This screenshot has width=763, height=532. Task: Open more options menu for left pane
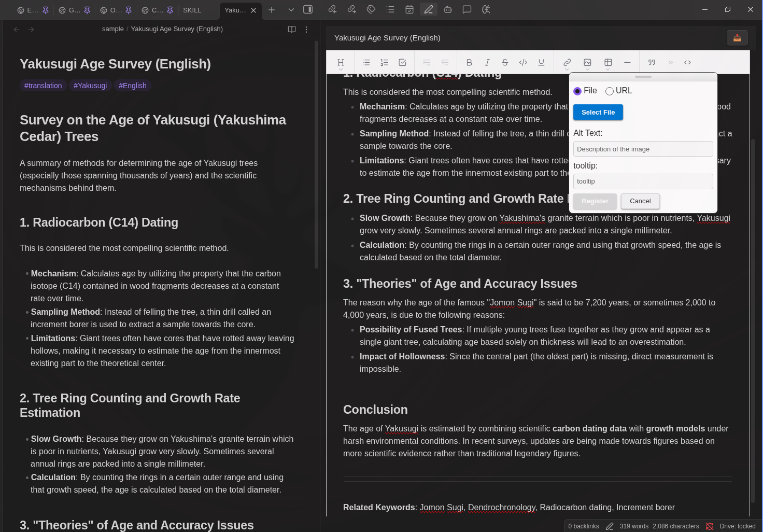click(306, 30)
